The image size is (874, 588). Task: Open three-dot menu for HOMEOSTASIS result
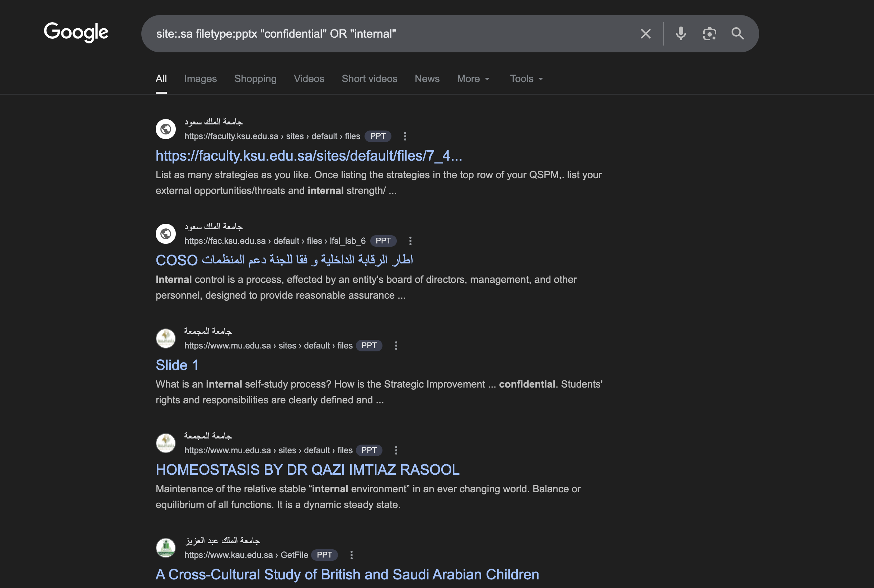point(396,450)
